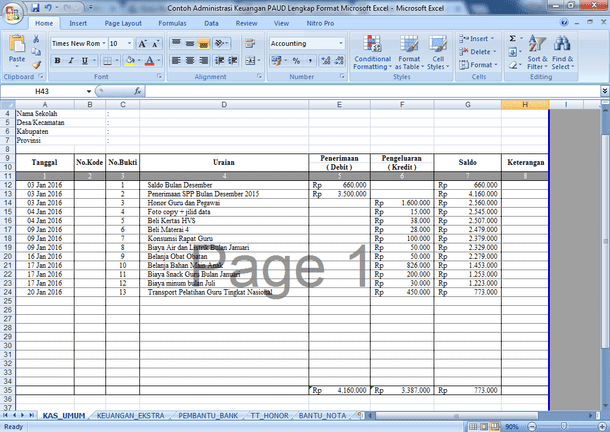Switch to the PEMBANTU_BANK sheet tab
Viewport: 610px width, 432px height.
(208, 416)
